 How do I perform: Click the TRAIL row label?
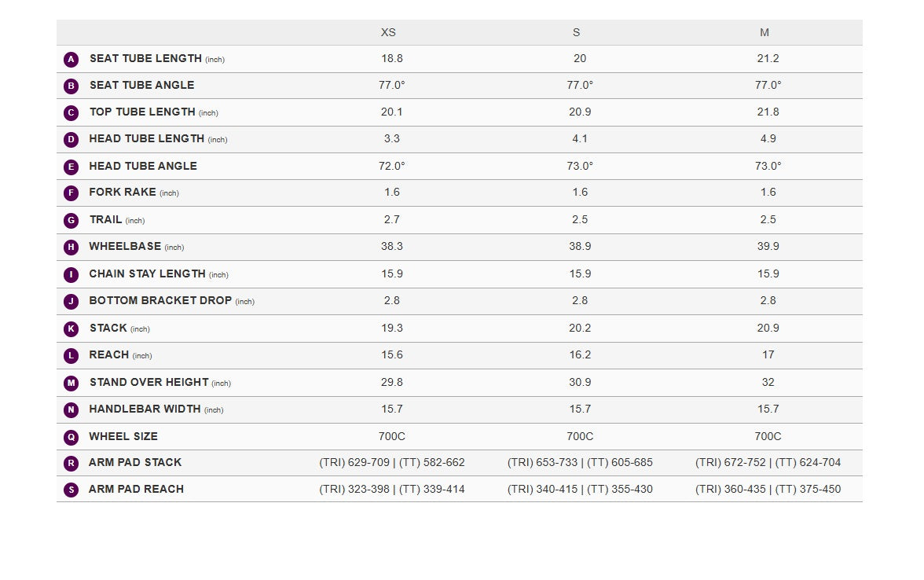click(x=106, y=220)
